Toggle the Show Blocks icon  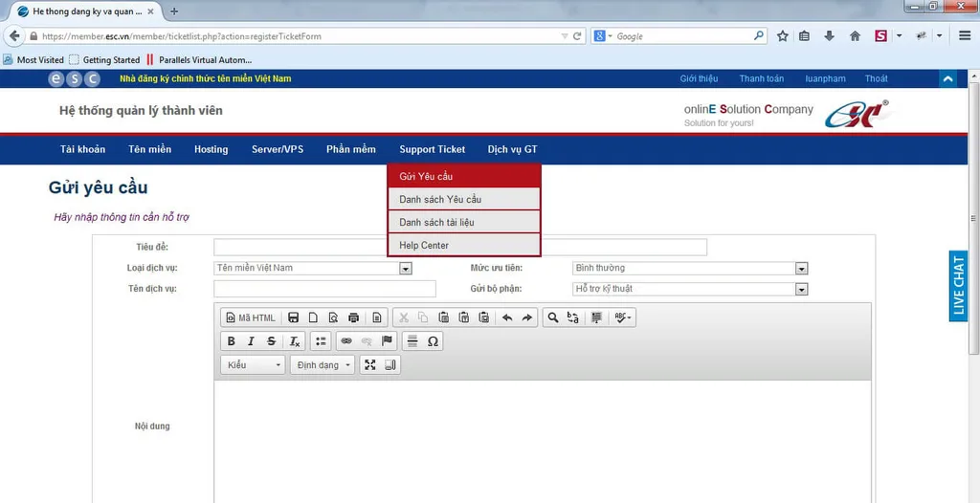[x=390, y=365]
